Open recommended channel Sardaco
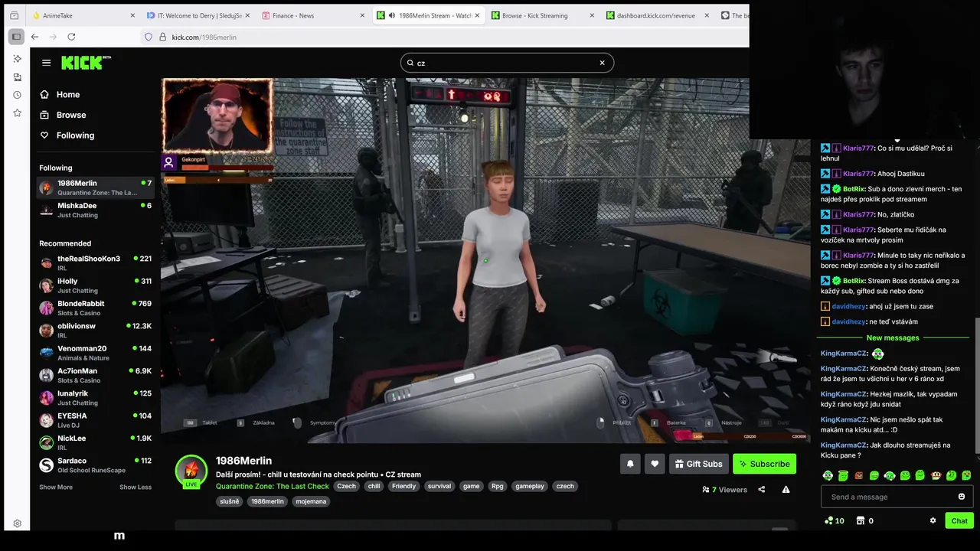 [x=96, y=465]
